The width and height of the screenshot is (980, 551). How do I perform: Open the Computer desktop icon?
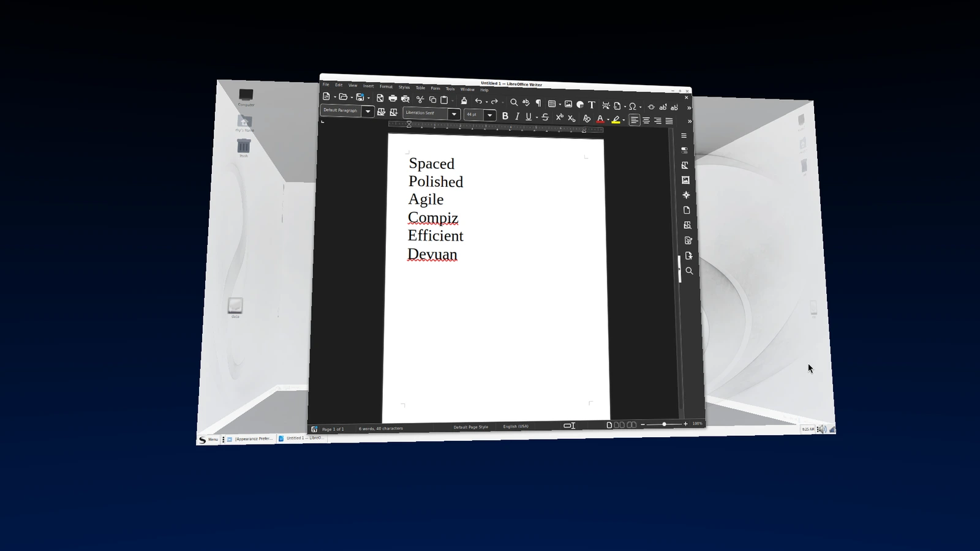click(246, 97)
